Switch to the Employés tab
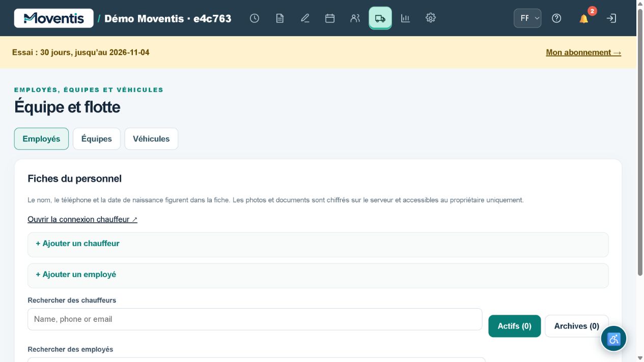Viewport: 644px width, 362px height. [41, 139]
